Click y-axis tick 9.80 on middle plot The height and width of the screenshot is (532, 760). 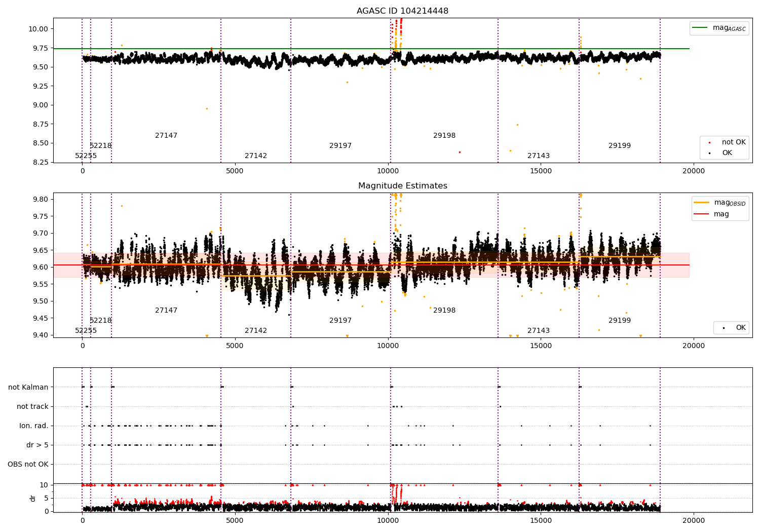[x=40, y=199]
